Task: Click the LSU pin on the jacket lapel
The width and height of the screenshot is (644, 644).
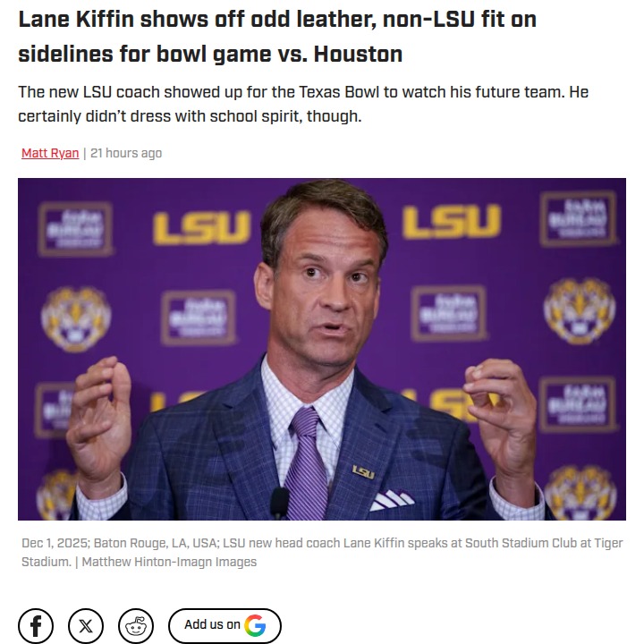Action: pyautogui.click(x=363, y=471)
